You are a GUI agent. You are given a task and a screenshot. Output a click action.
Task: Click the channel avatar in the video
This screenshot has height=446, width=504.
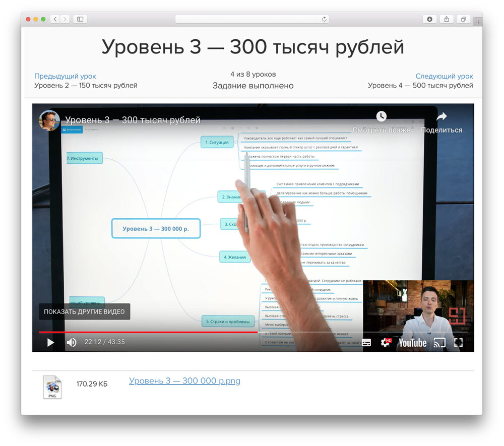49,120
